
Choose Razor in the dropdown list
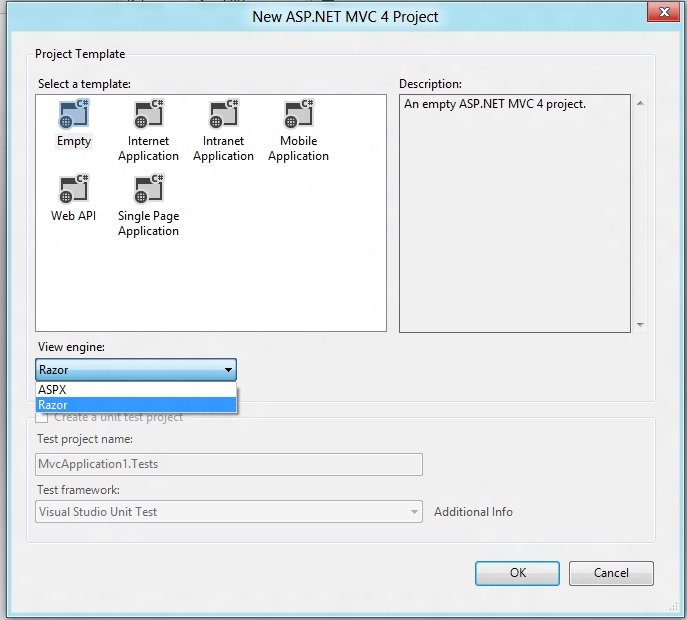pos(136,405)
